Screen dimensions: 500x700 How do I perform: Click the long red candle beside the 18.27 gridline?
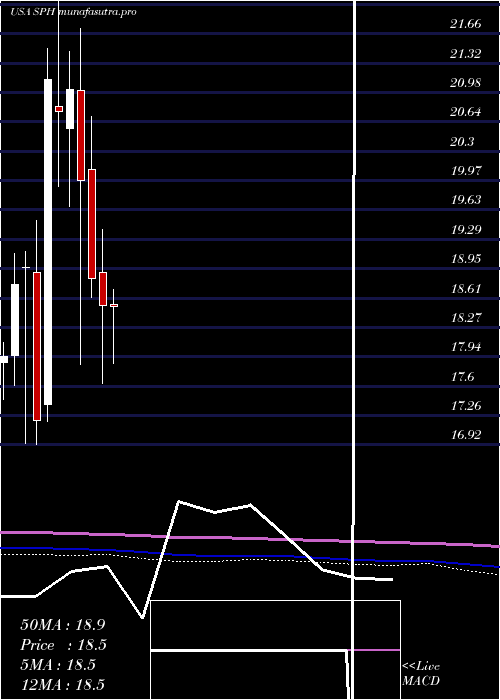pos(37,346)
